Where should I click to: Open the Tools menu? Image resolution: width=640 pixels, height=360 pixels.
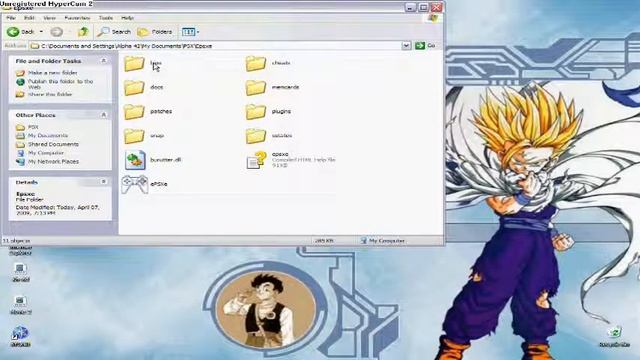[x=106, y=18]
